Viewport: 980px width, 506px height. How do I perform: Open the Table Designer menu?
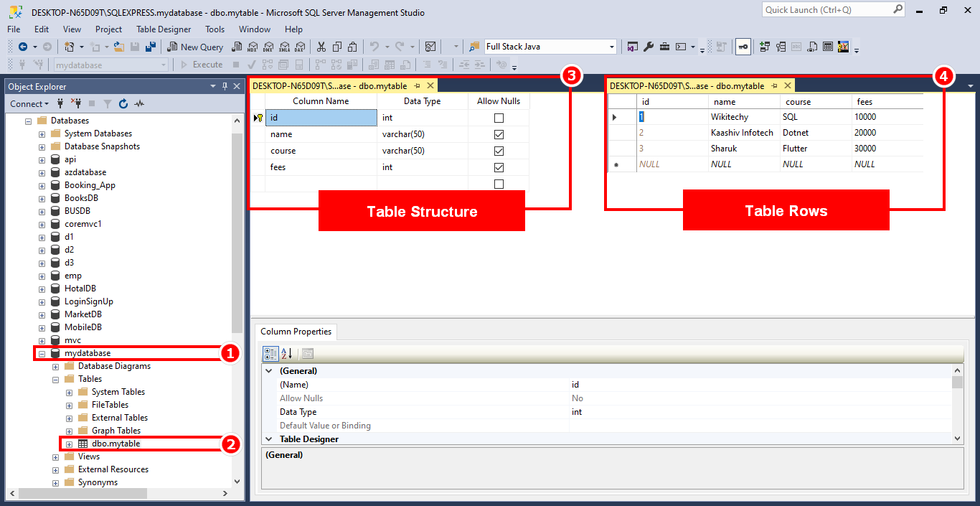(163, 29)
